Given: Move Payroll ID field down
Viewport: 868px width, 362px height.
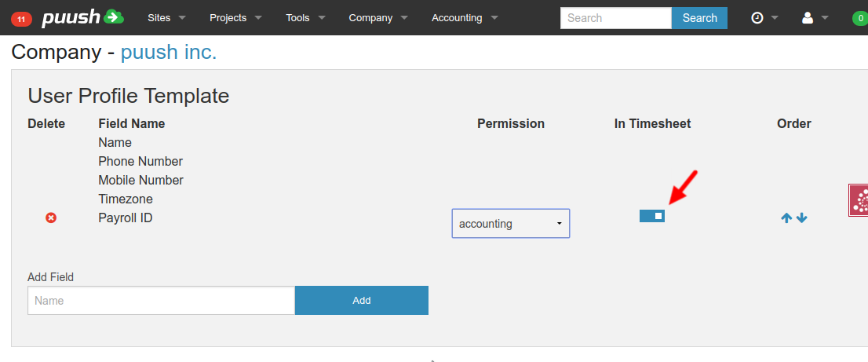Looking at the screenshot, I should coord(801,218).
